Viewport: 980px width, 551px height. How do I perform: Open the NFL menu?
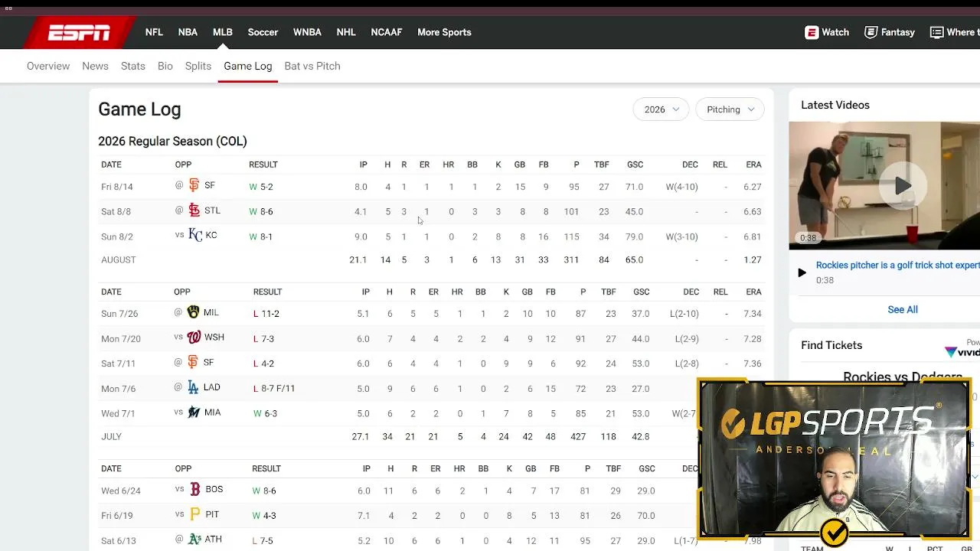154,32
